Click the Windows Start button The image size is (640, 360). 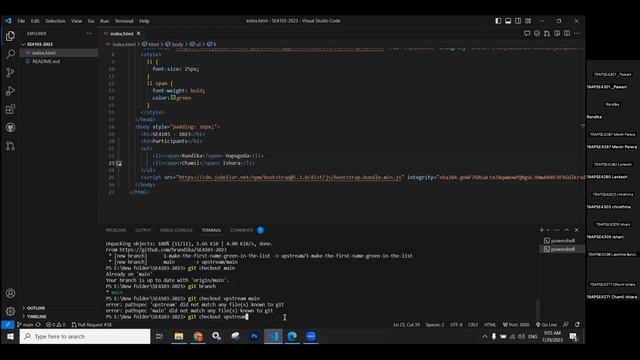10,336
